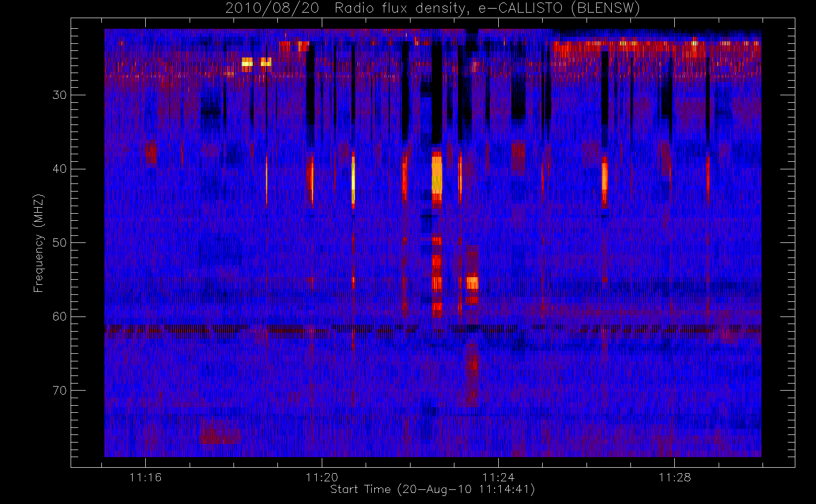
Task: Click the 40 MHz frequency tick label
Action: (x=60, y=169)
